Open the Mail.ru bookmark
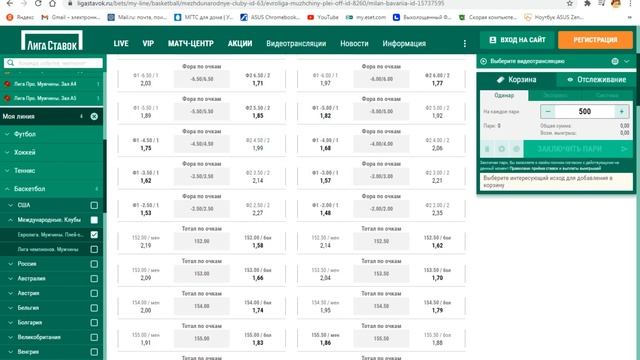 click(x=137, y=17)
